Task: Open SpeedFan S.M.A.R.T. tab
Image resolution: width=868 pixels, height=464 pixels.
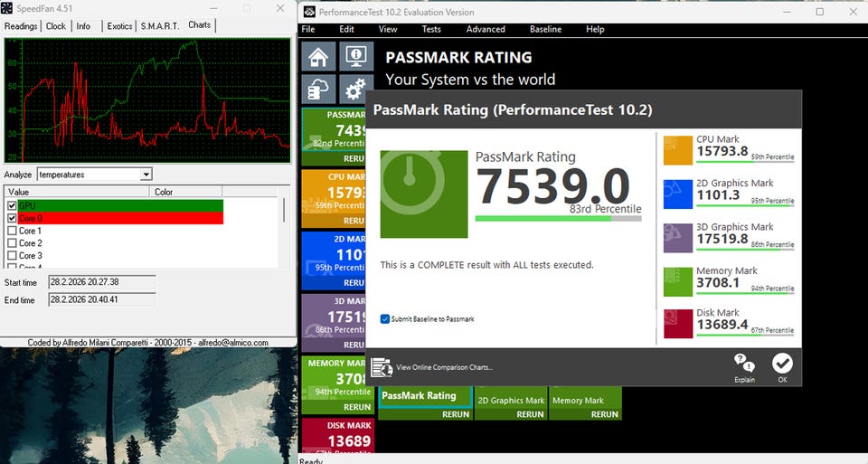Action: tap(160, 26)
